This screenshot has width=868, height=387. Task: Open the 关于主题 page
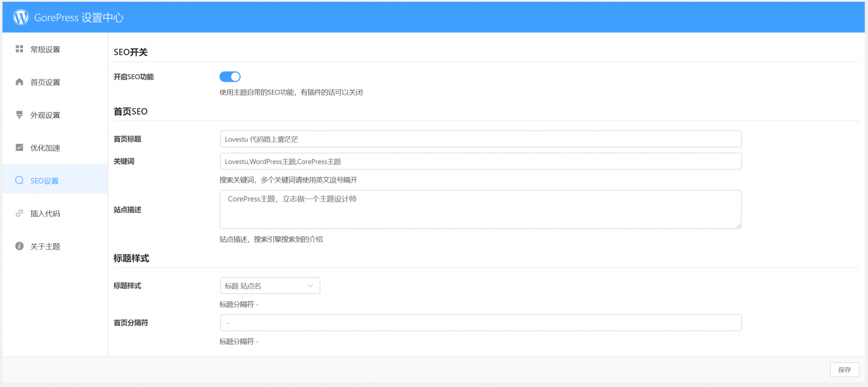[55, 246]
